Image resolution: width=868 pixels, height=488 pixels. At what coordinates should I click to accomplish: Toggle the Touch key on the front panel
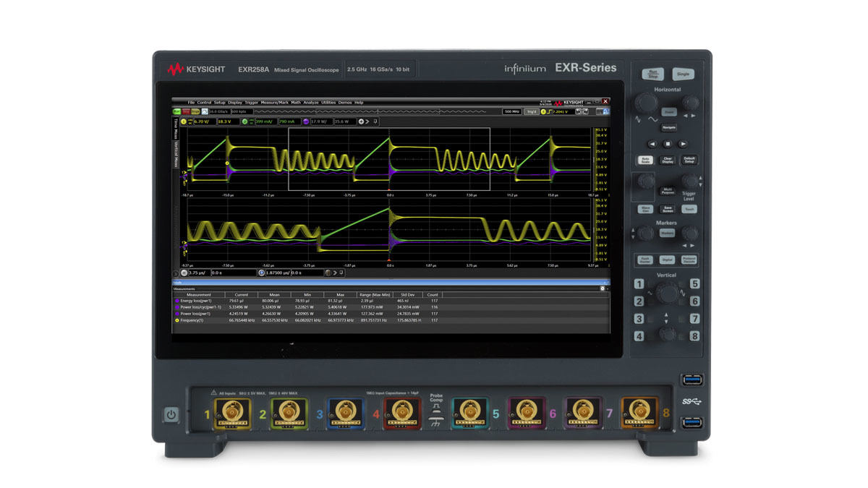pyautogui.click(x=689, y=209)
